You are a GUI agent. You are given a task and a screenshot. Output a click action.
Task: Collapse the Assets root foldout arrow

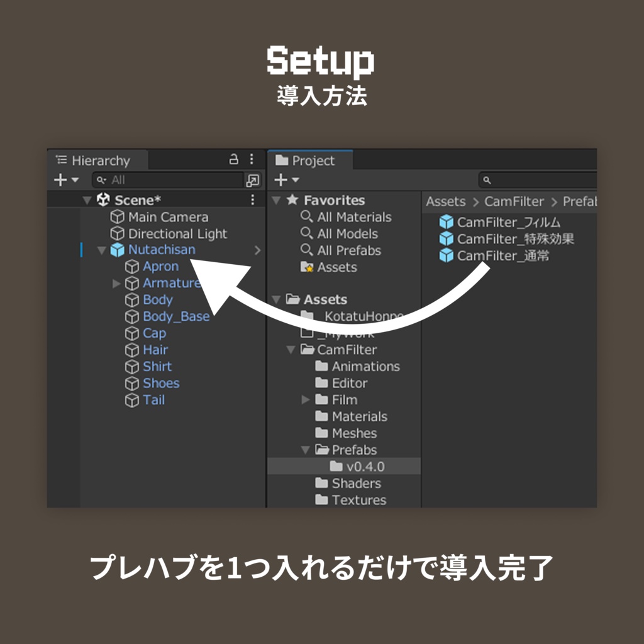click(277, 300)
